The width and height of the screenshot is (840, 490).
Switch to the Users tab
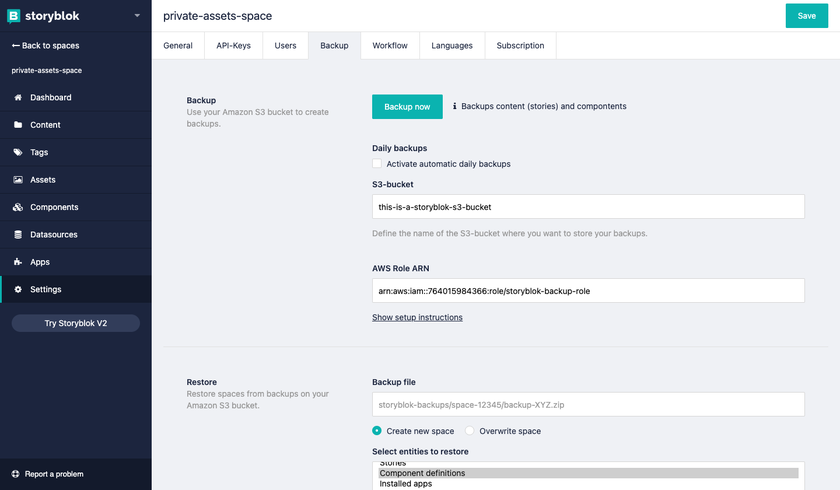pos(285,46)
